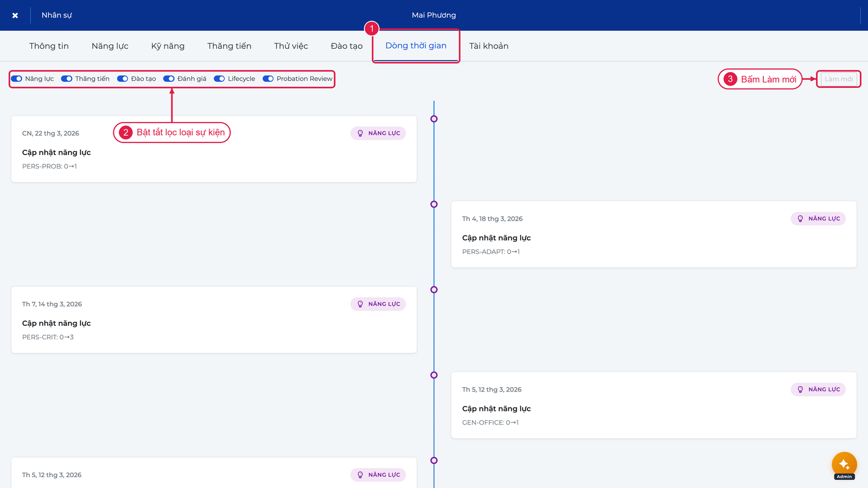
Task: Click the 'Nhân sự' header title
Action: 56,15
